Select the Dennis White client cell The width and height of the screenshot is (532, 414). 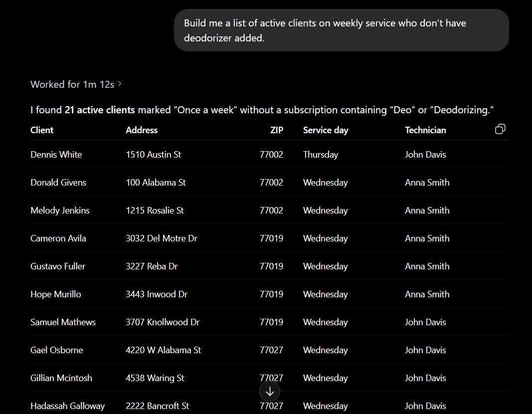pos(56,155)
